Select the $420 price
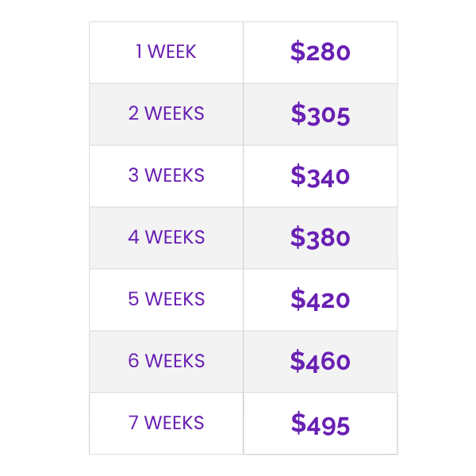 [321, 300]
